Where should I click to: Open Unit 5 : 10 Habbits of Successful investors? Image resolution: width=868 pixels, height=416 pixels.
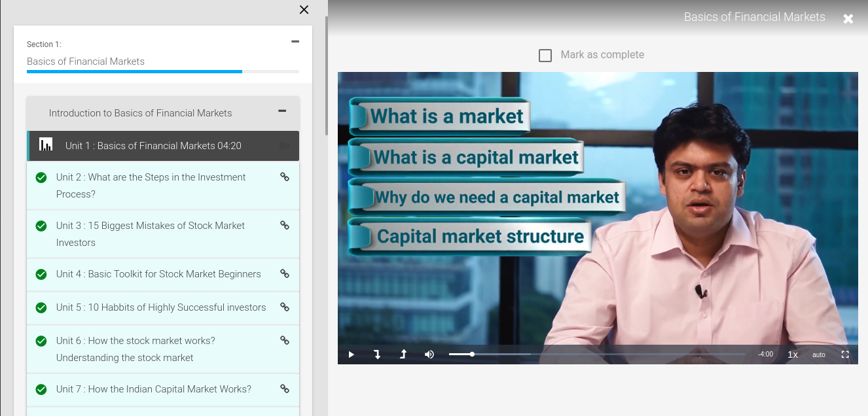pos(163,308)
